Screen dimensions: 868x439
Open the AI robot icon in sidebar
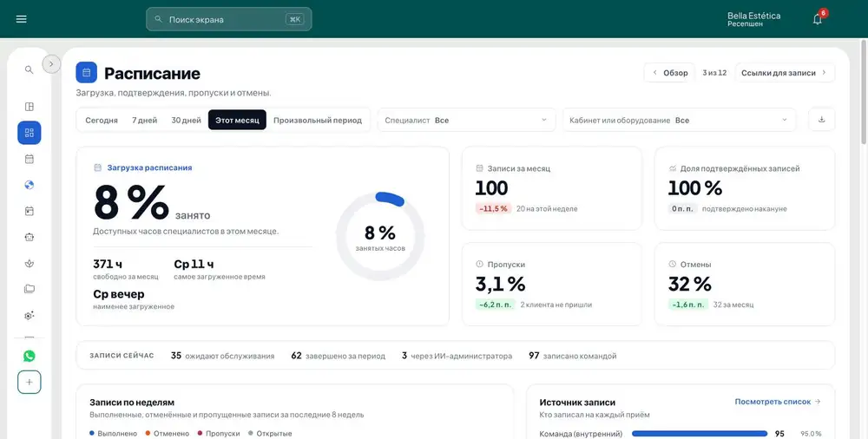(30, 237)
